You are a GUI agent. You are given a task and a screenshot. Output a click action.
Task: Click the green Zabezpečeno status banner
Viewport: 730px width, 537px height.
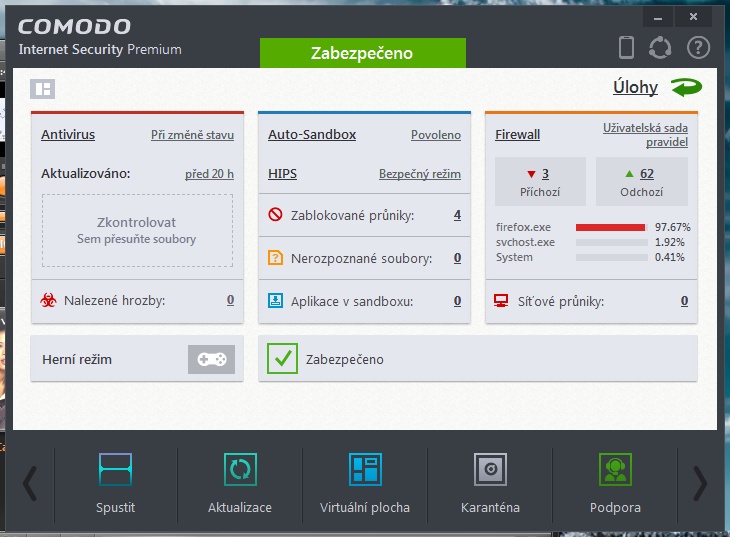coord(363,53)
